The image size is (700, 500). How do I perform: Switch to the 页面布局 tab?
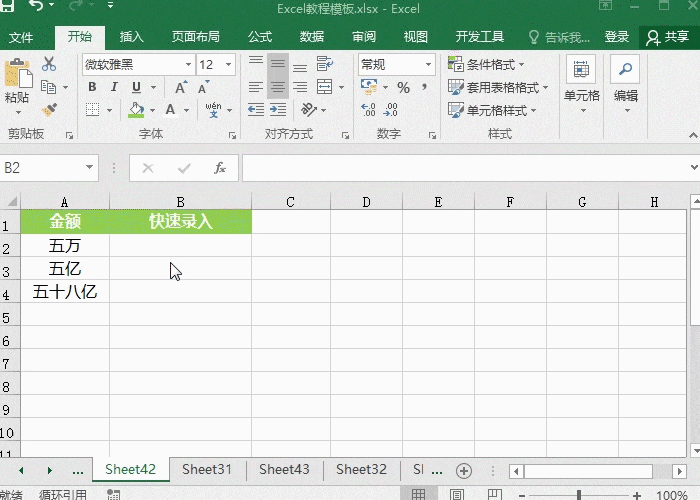point(196,37)
